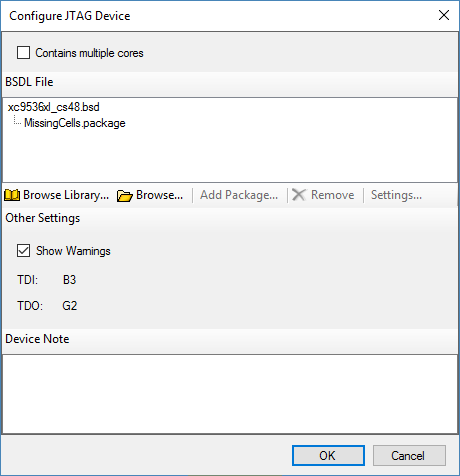The image size is (460, 476).
Task: Confirm with the OK button
Action: click(328, 455)
